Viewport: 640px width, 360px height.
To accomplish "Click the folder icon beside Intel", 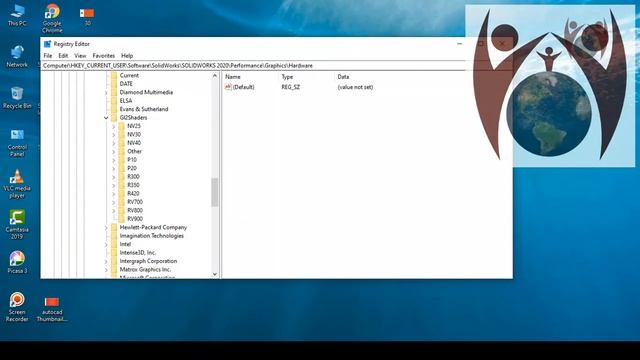I will coord(114,244).
